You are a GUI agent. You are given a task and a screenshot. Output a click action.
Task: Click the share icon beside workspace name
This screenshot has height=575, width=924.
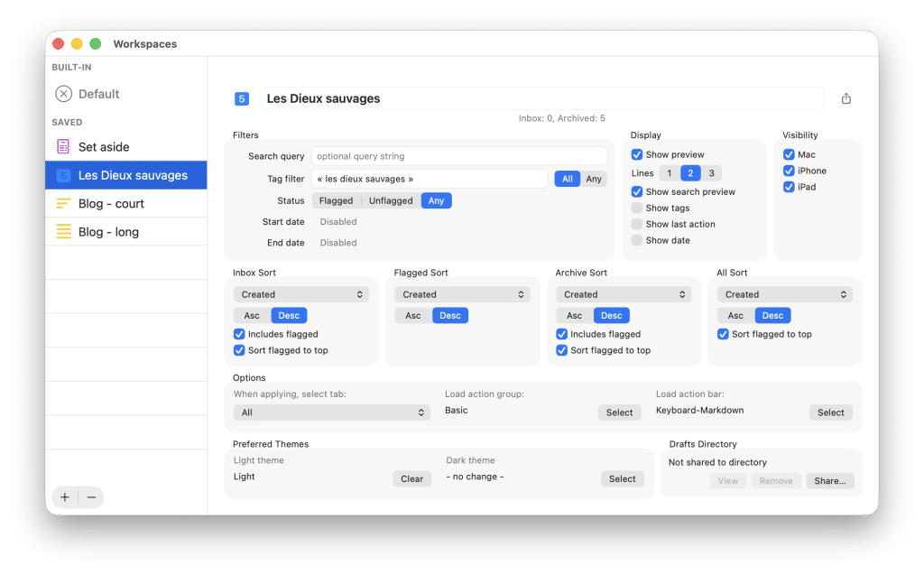click(845, 98)
